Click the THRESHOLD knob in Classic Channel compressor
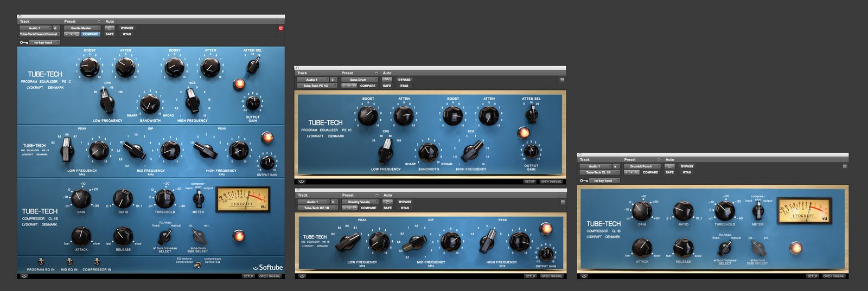 165,199
